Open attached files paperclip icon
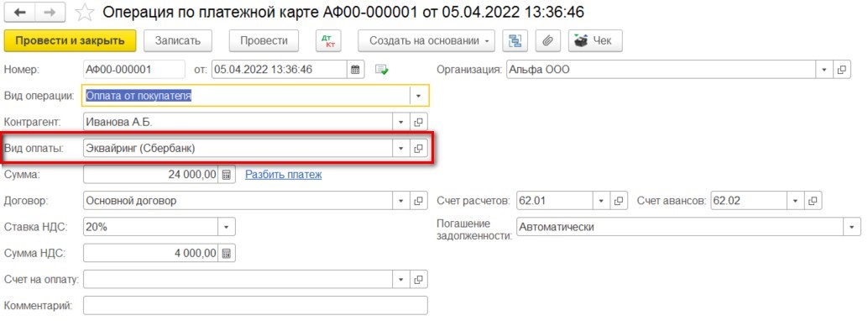The image size is (868, 321). point(547,40)
